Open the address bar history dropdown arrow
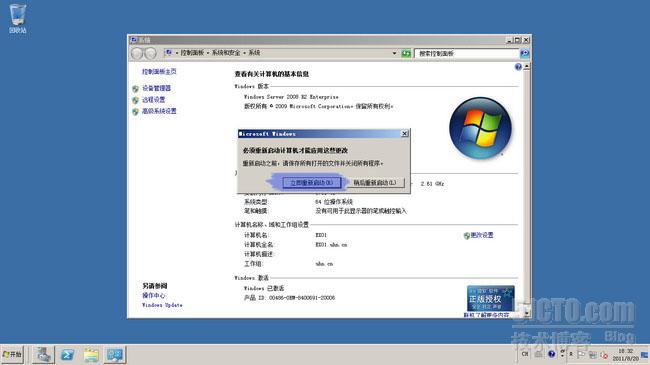The width and height of the screenshot is (650, 365). pos(394,54)
